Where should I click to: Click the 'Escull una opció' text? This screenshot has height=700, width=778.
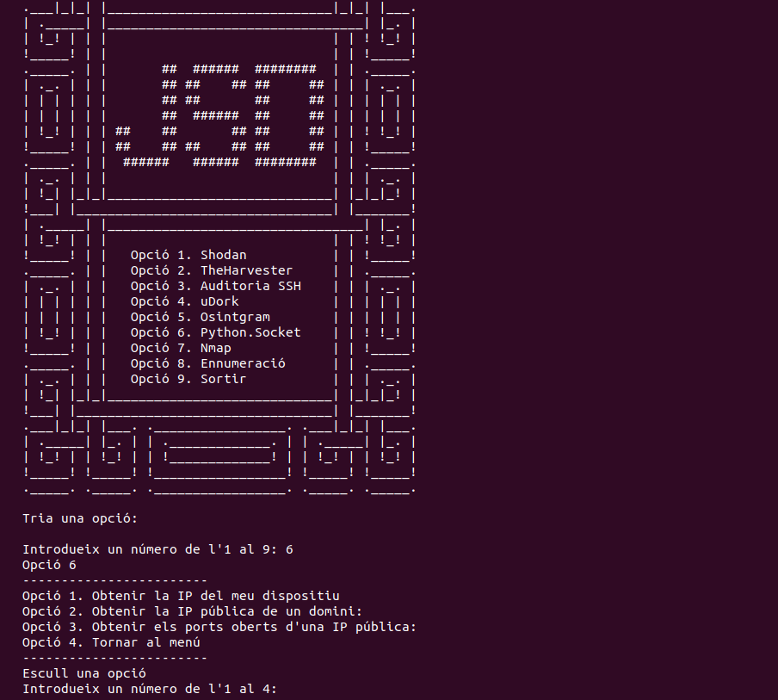[x=84, y=673]
